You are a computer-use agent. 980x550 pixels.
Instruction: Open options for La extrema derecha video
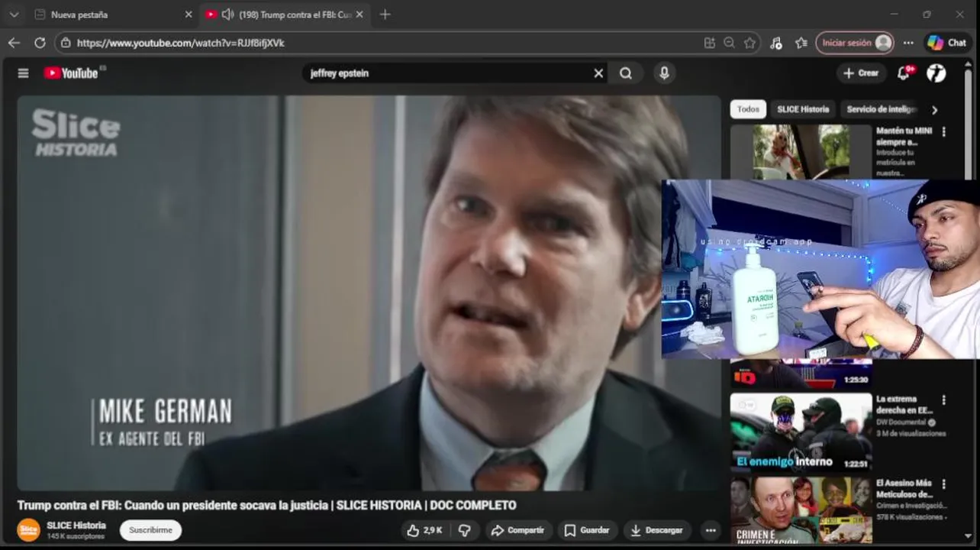(943, 400)
